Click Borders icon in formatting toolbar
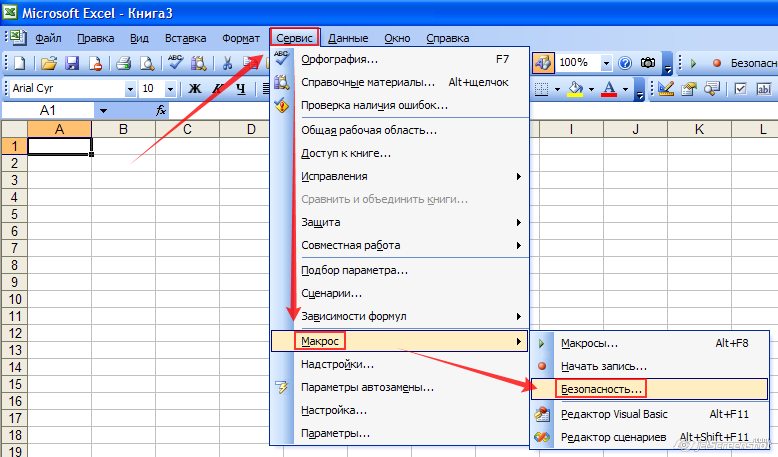778x457 pixels. coord(541,89)
